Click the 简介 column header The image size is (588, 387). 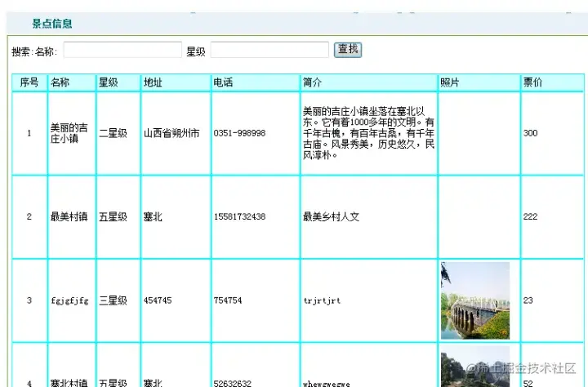click(369, 82)
